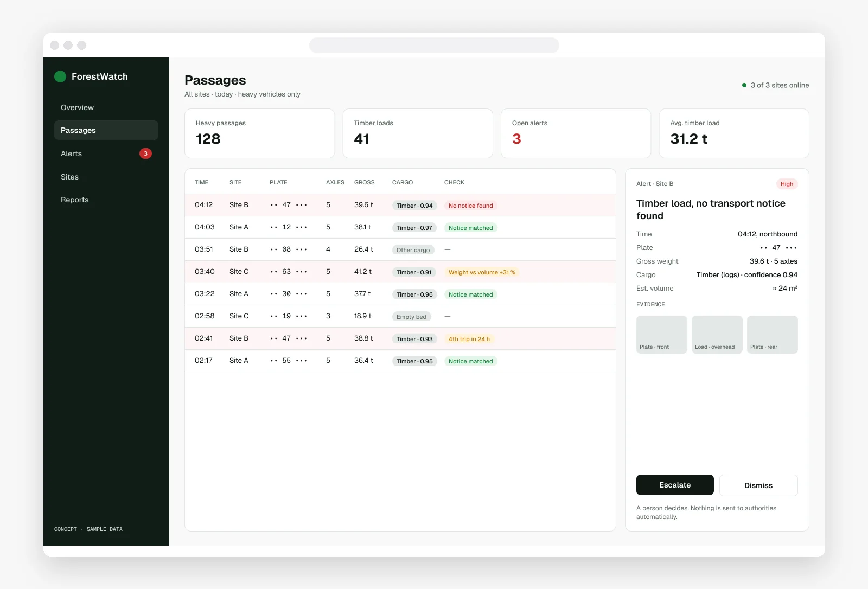Select the 03:22 Site A row time

(x=205, y=294)
